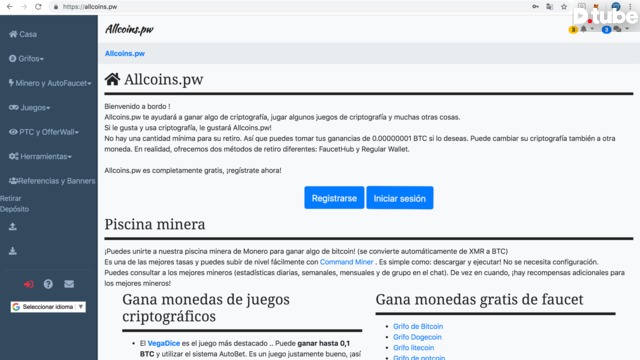640x360 pixels.
Task: Open the Grifo litecoin link
Action: (413, 348)
